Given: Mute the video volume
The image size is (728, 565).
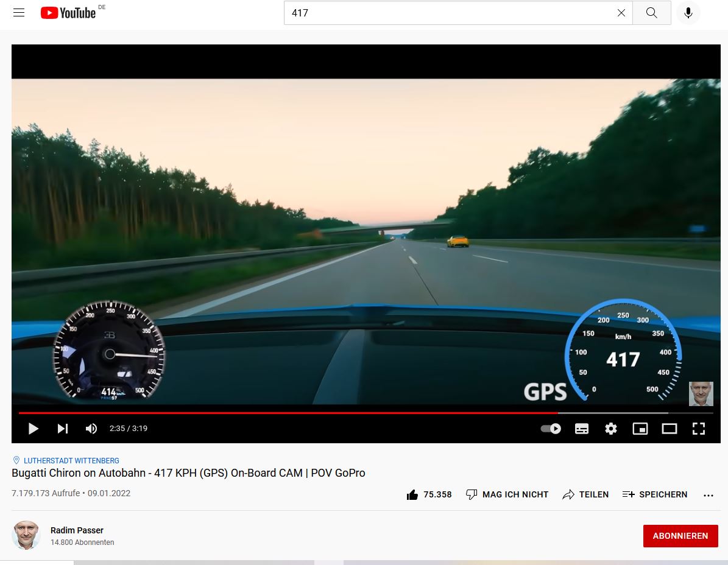Looking at the screenshot, I should coord(91,429).
